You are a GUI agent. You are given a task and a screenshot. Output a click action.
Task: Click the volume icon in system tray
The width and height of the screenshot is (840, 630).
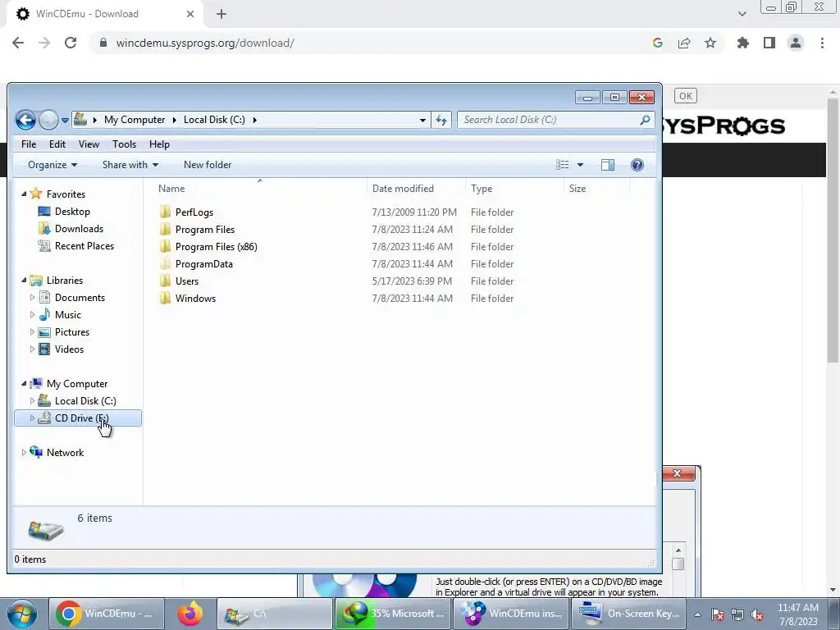(x=757, y=615)
